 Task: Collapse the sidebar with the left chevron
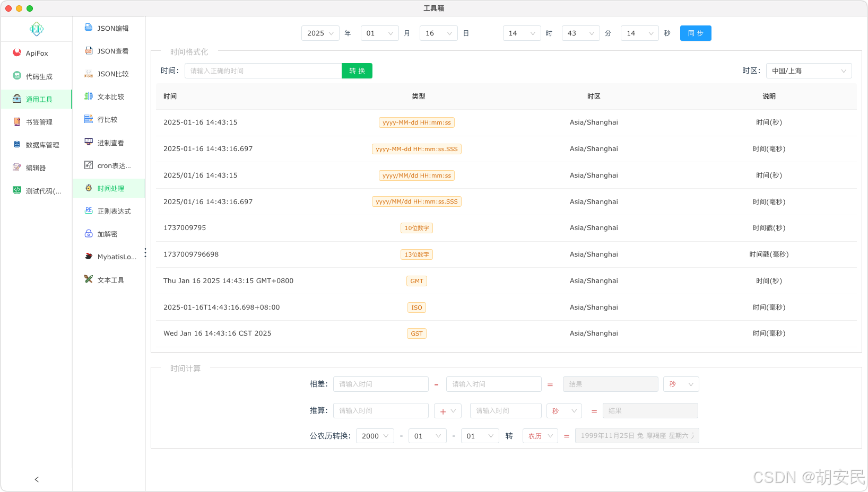(37, 479)
